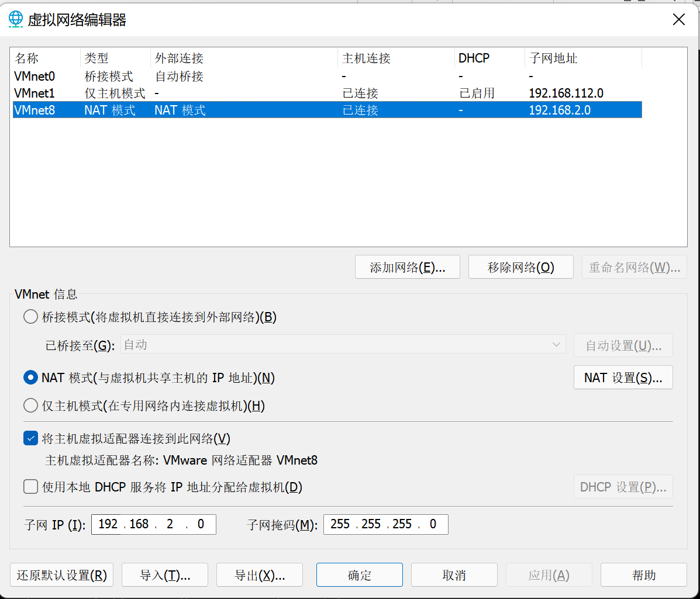Click 已启用 DHCP cell for VMnet1

click(x=477, y=94)
